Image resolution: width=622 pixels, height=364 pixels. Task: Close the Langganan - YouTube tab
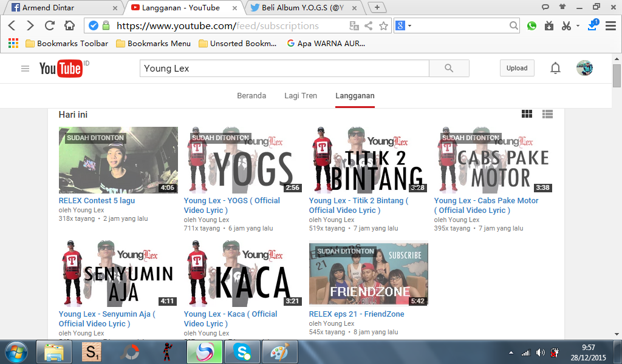click(x=235, y=8)
